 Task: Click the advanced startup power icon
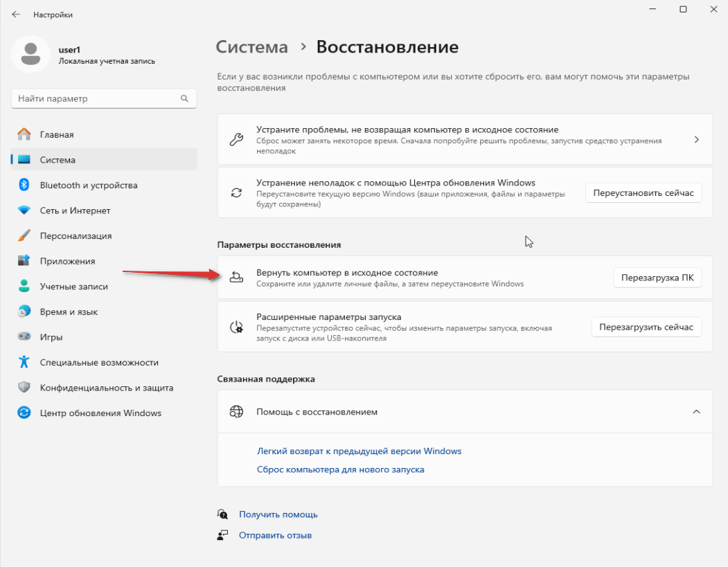(x=237, y=327)
